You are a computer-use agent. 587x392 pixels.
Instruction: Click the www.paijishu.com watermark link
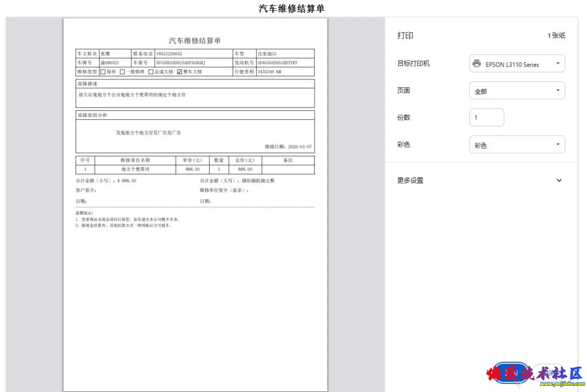click(562, 384)
